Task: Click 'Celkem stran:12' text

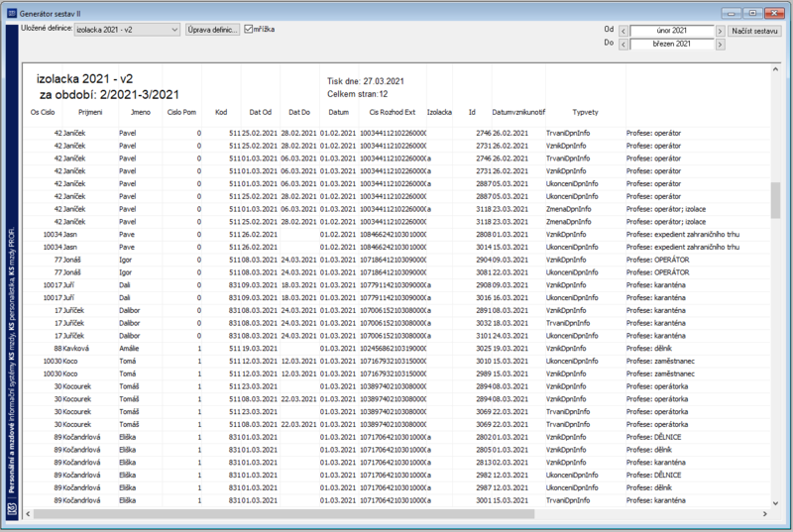Action: tap(357, 94)
